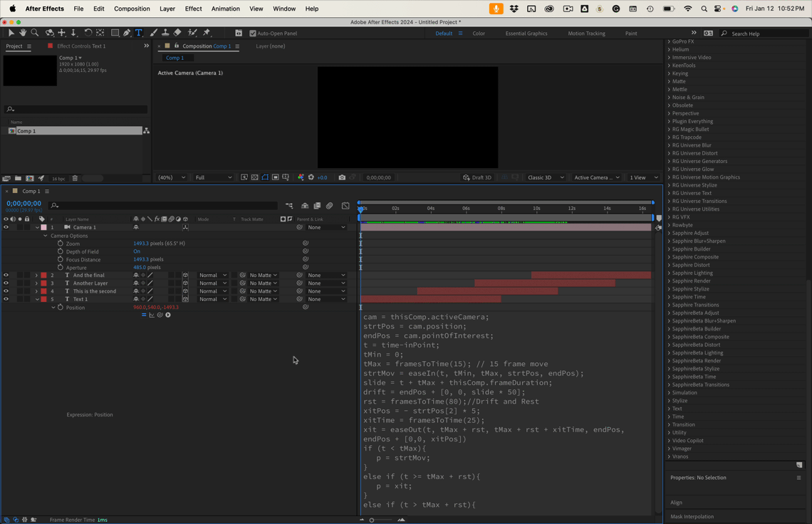The width and height of the screenshot is (812, 524).
Task: Switch to the Essential Graphics workspace
Action: coord(526,33)
